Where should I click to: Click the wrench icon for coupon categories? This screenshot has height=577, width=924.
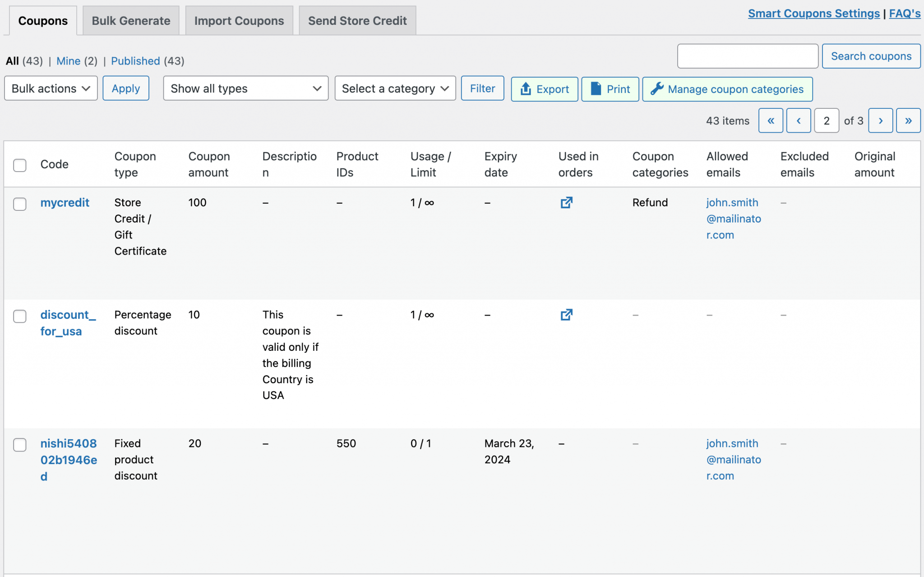pyautogui.click(x=656, y=88)
